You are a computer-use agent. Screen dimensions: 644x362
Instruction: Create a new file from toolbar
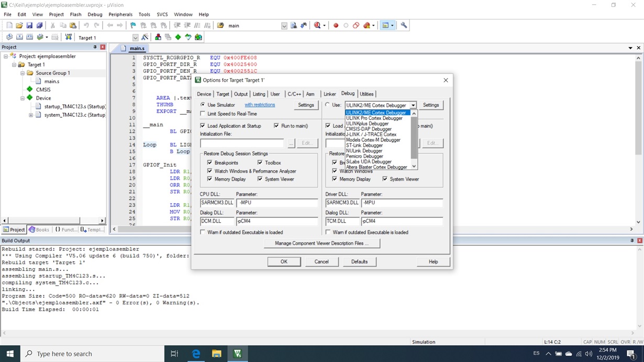pos(9,25)
